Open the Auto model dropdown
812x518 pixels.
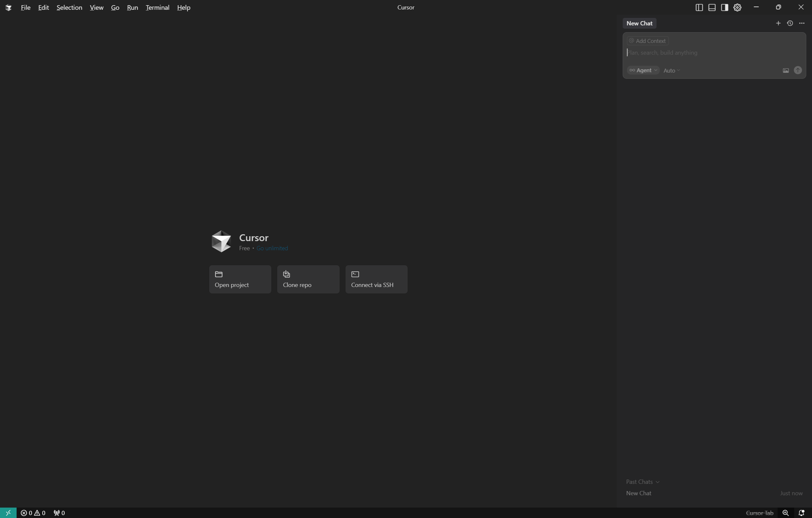coord(672,71)
